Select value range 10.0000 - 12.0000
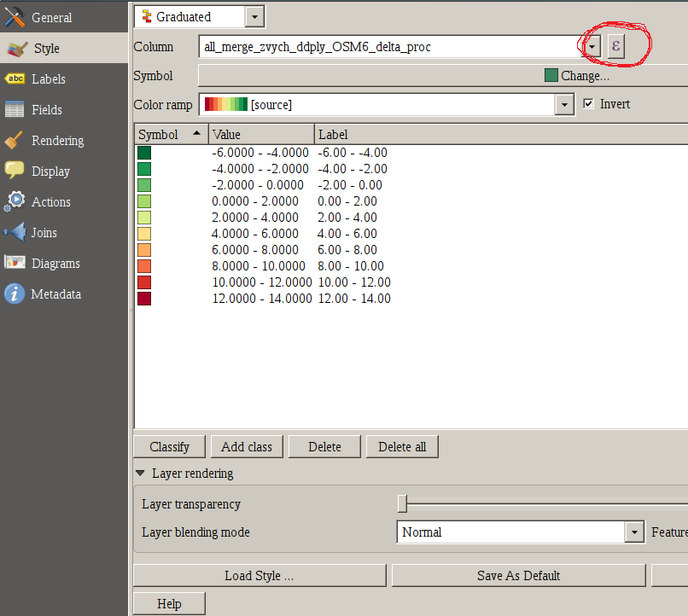The height and width of the screenshot is (616, 688). [x=262, y=282]
